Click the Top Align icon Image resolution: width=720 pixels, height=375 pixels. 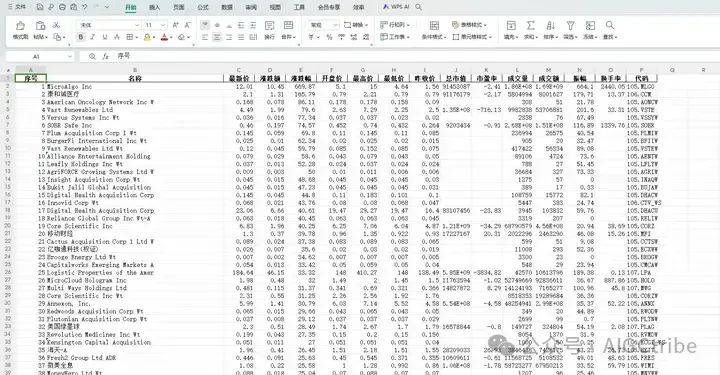pos(205,25)
